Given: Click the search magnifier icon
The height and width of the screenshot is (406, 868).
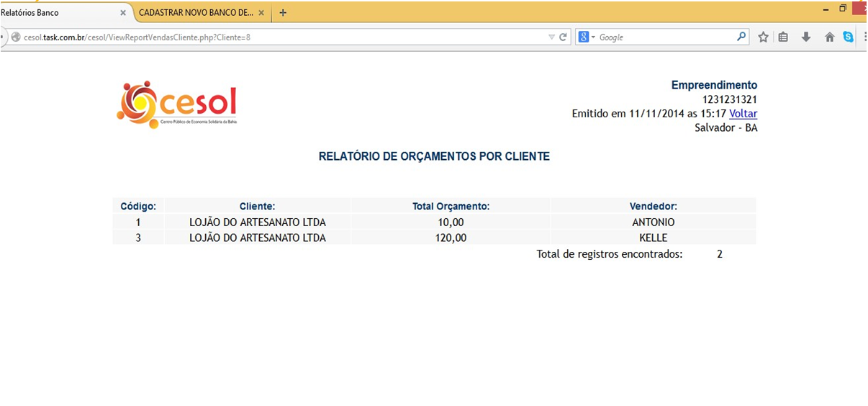Looking at the screenshot, I should (741, 37).
